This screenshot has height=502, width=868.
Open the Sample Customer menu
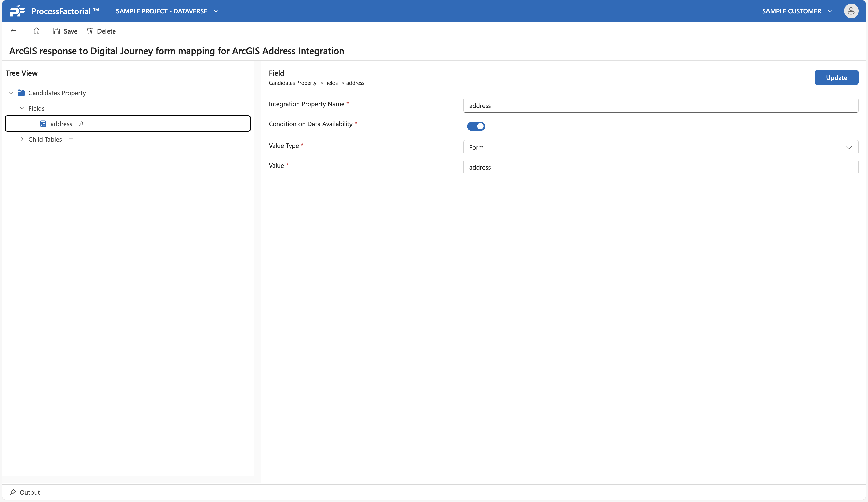[797, 11]
